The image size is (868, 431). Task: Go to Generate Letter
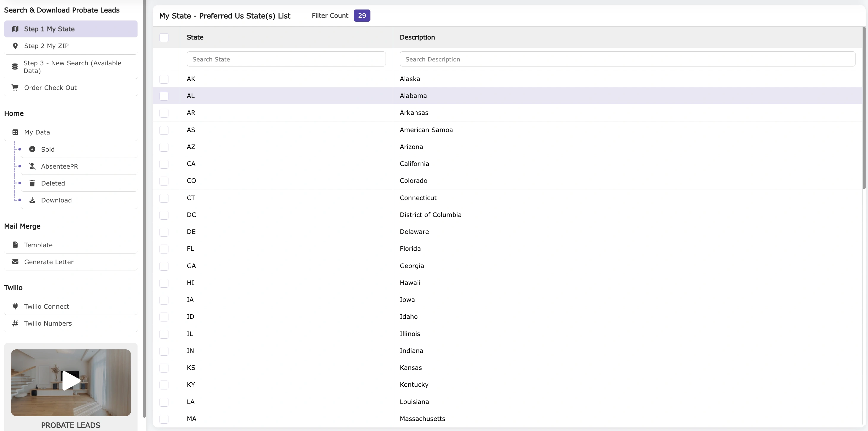[49, 262]
